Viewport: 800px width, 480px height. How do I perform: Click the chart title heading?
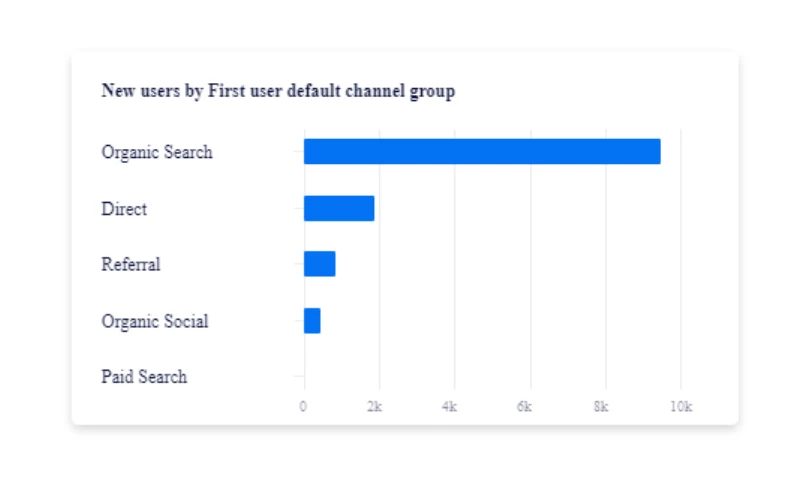point(278,91)
